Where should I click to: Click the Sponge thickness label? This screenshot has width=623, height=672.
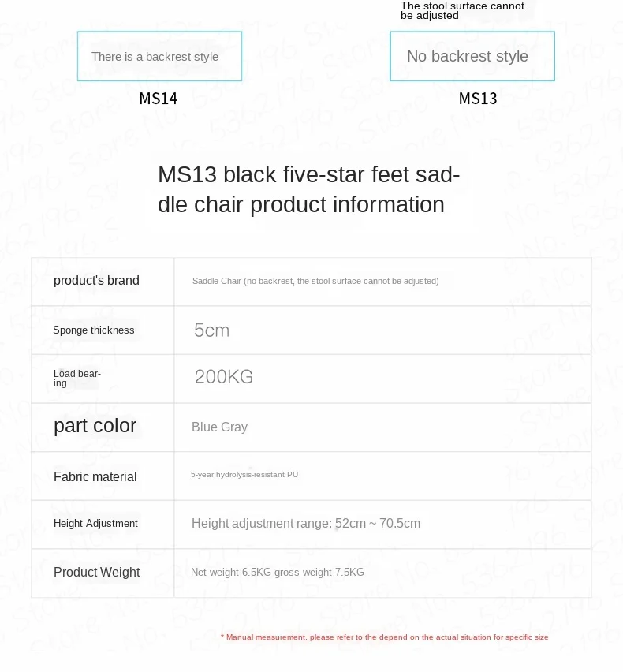click(x=93, y=330)
